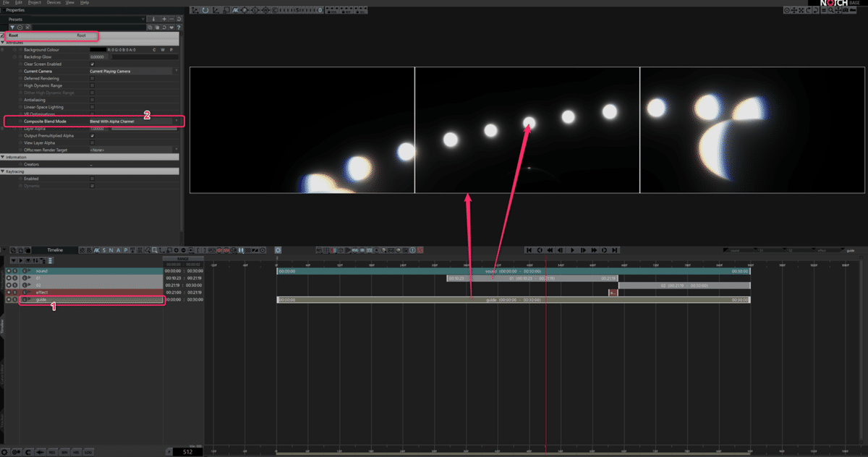This screenshot has width=868, height=457.
Task: Toggle Clear Screen Enabled checkbox
Action: point(92,64)
